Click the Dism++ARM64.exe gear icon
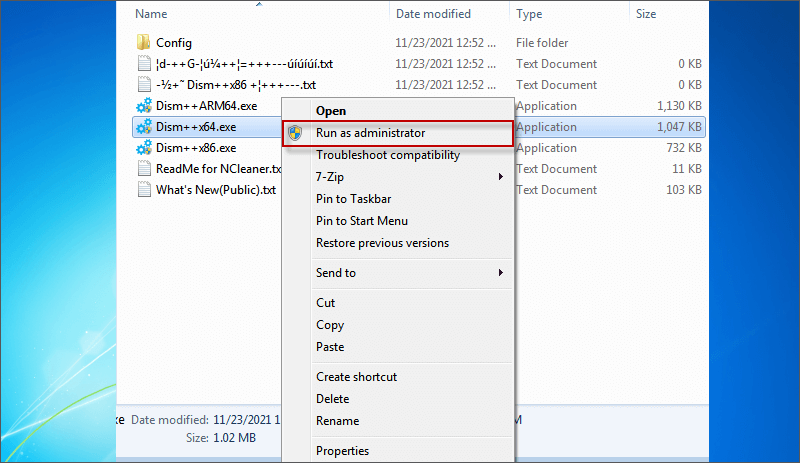Screen dimensions: 800x463 click(x=144, y=106)
